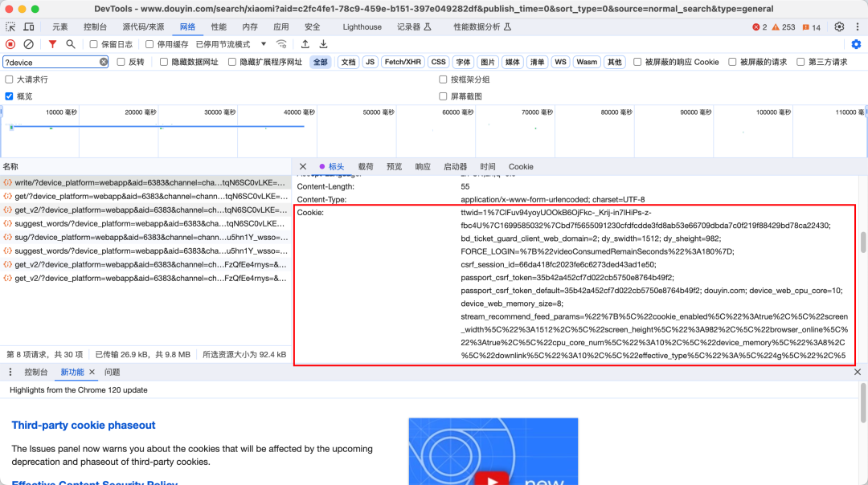Image resolution: width=868 pixels, height=485 pixels.
Task: Check 隐藏数据网址 option
Action: 164,62
